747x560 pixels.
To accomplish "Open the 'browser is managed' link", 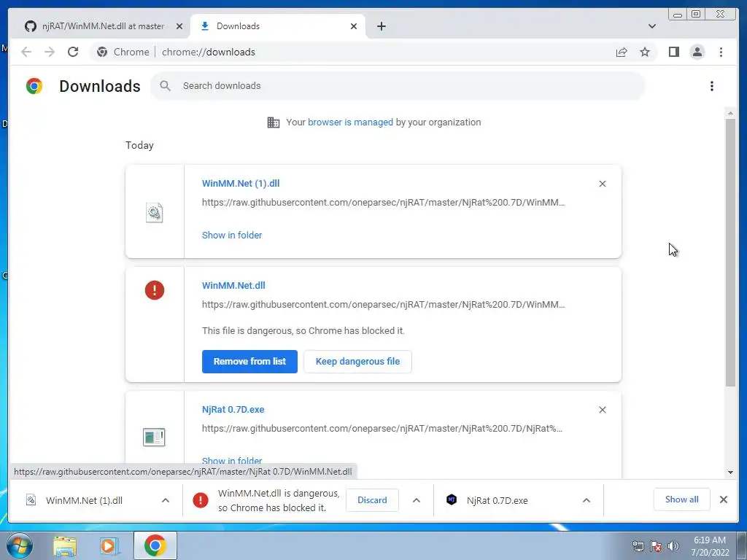I will (350, 122).
